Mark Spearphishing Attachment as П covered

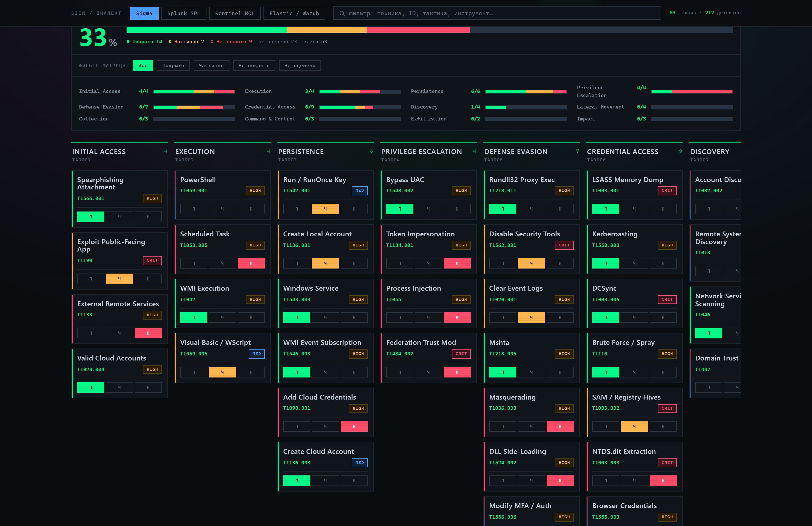(x=91, y=217)
